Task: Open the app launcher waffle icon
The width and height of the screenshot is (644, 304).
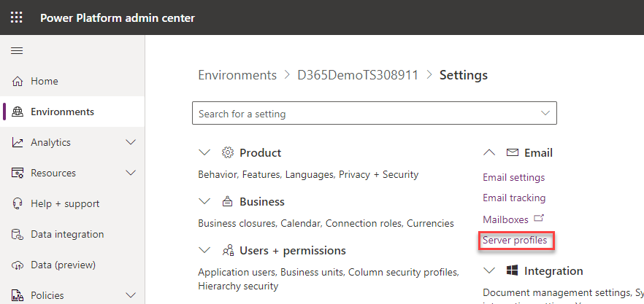Action: tap(16, 17)
